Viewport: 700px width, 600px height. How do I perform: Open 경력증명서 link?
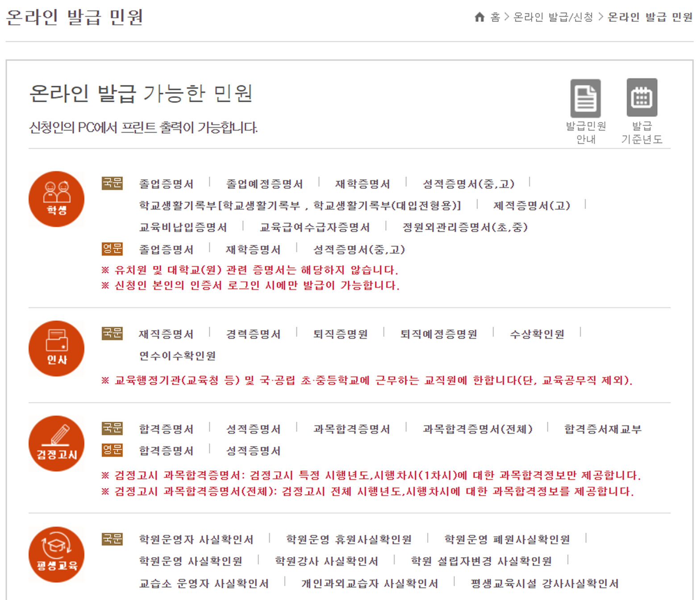(x=253, y=334)
